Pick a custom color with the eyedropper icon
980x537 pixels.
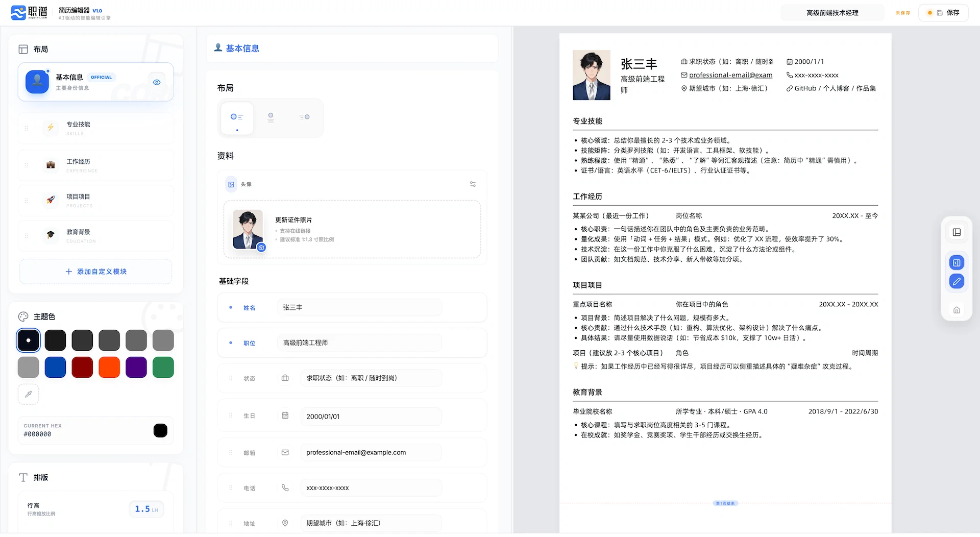[x=29, y=394]
